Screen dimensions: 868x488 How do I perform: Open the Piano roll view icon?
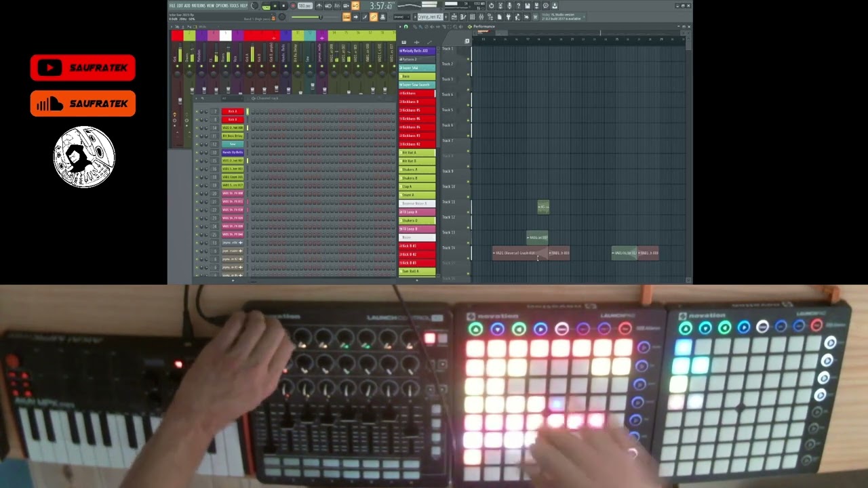(x=463, y=17)
